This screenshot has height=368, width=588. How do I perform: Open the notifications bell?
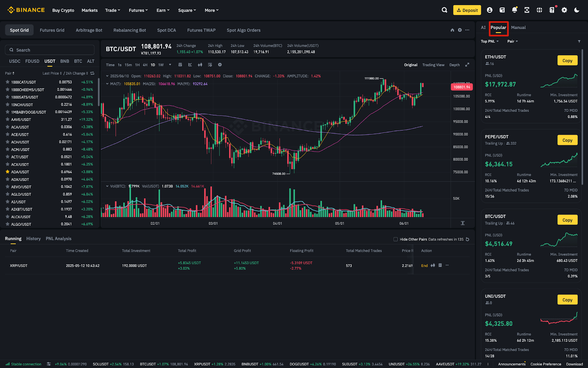pos(514,10)
